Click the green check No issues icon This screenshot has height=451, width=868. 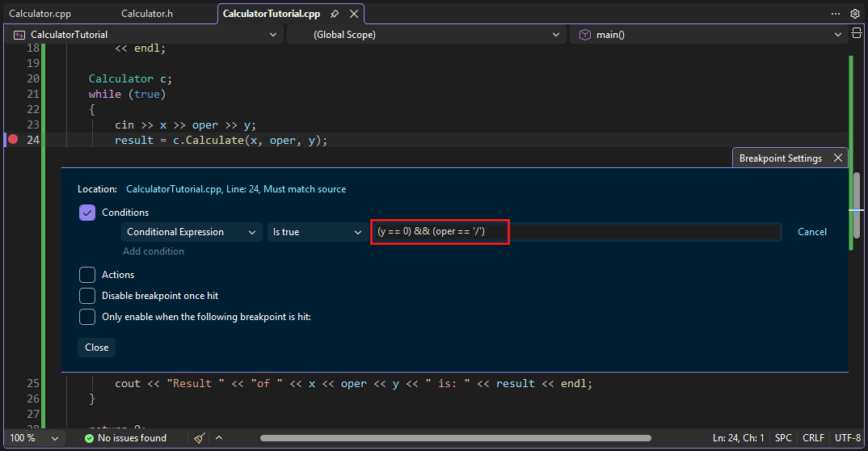click(x=89, y=438)
